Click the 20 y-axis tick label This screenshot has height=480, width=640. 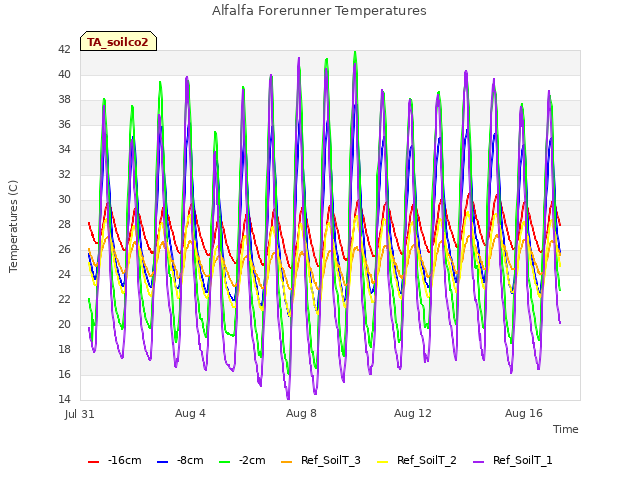(x=64, y=324)
